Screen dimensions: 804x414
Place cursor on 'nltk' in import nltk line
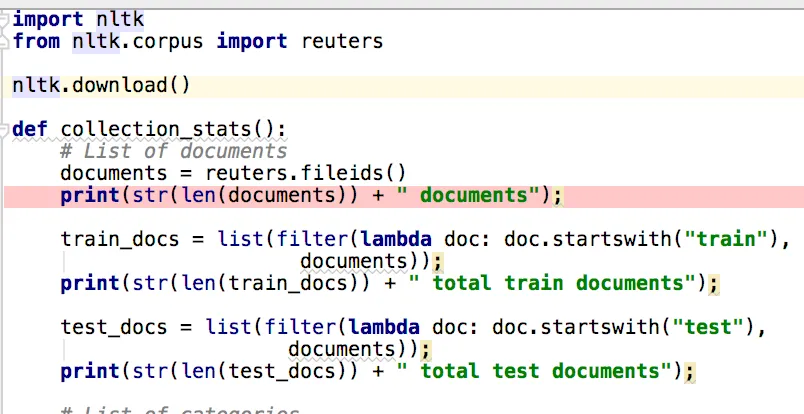point(120,20)
